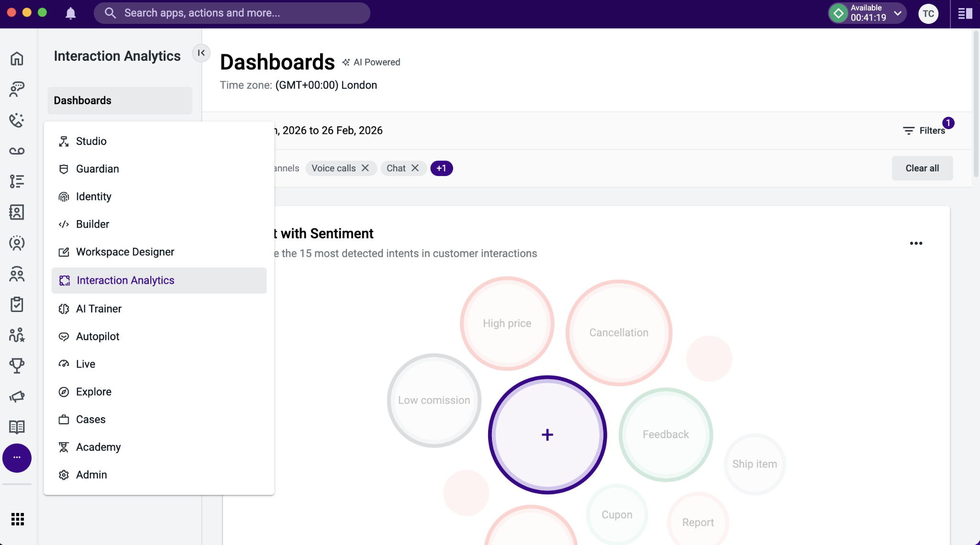This screenshot has height=545, width=980.
Task: Expand the Available status dropdown
Action: 898,13
